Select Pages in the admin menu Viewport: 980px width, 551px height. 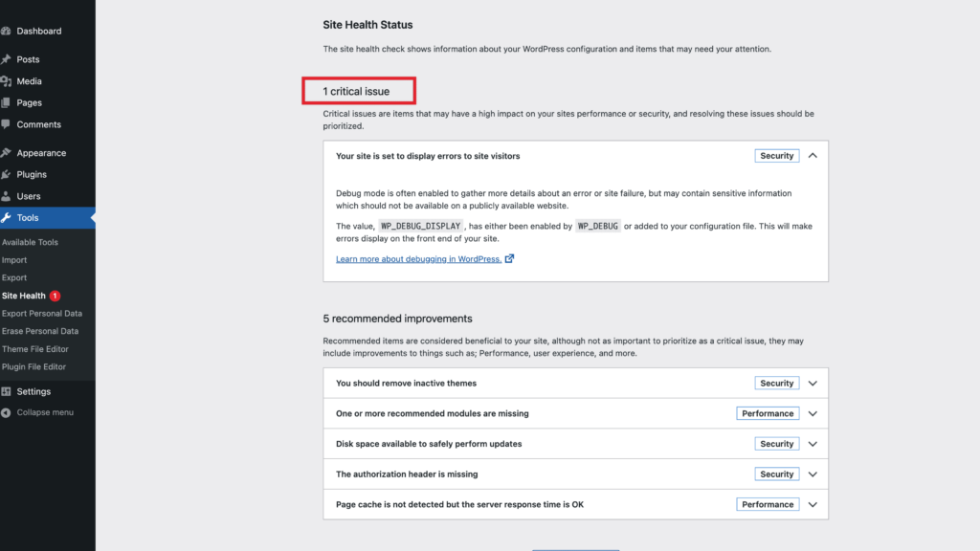tap(30, 102)
